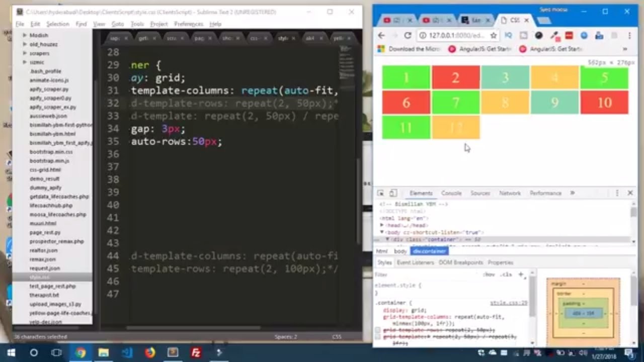Image resolution: width=644 pixels, height=362 pixels.
Task: Bookmark this page with the star icon
Action: click(494, 35)
